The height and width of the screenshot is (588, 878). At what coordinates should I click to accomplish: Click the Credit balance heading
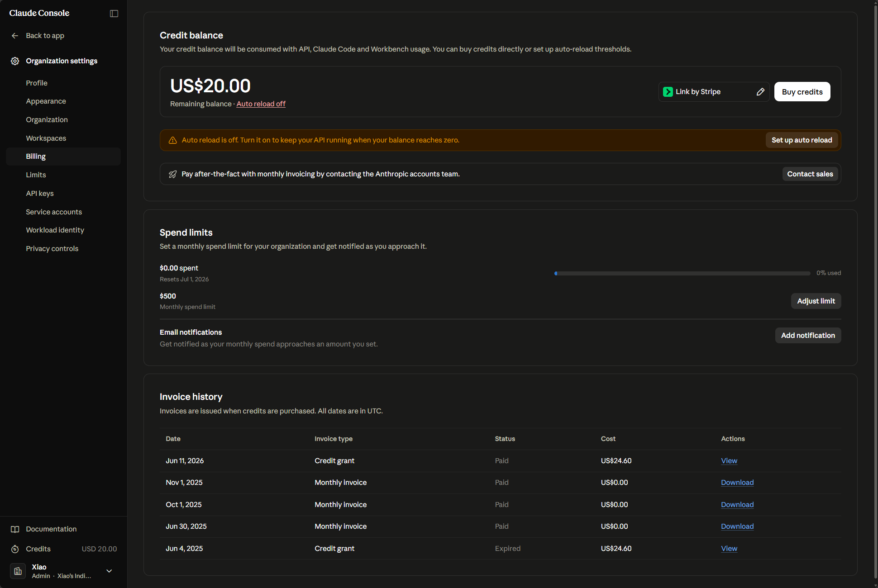click(191, 36)
